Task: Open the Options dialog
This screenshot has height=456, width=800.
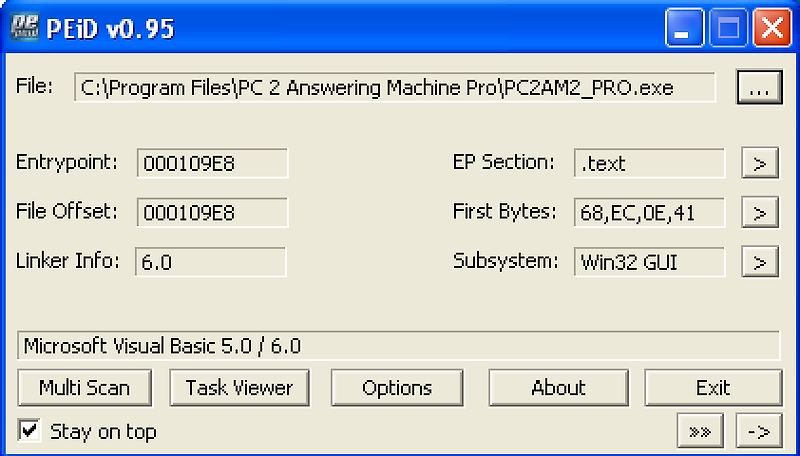Action: click(x=397, y=388)
